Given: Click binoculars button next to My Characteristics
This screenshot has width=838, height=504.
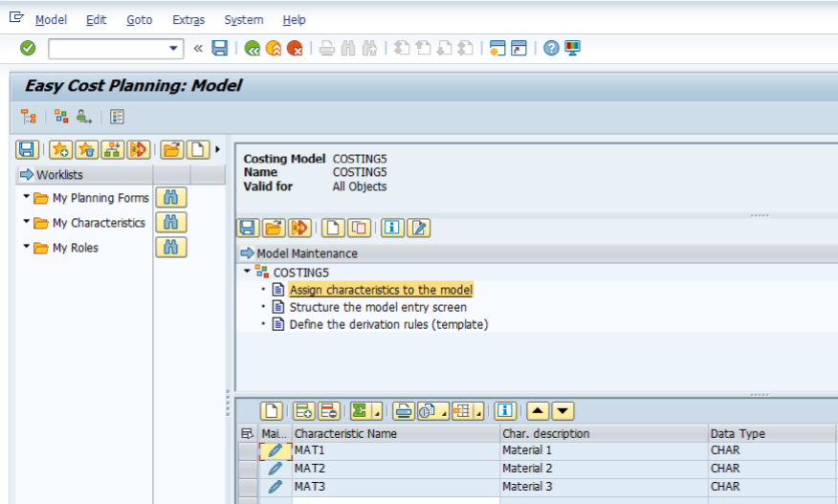Looking at the screenshot, I should pyautogui.click(x=171, y=222).
